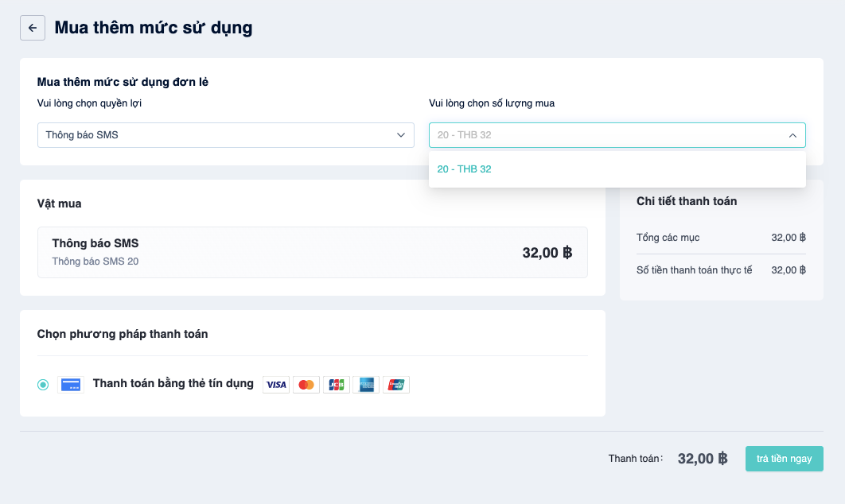845x504 pixels.
Task: Click the blue credit card icon
Action: pyautogui.click(x=71, y=385)
